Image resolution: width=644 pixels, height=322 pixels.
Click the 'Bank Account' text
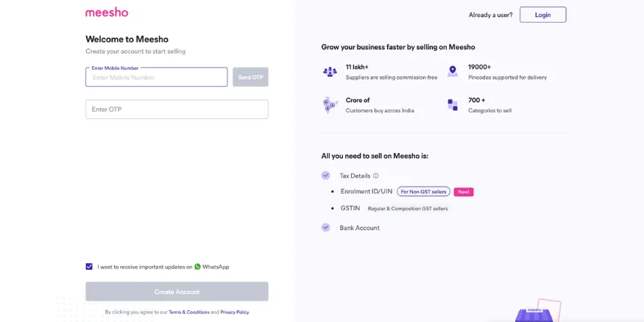(x=359, y=228)
